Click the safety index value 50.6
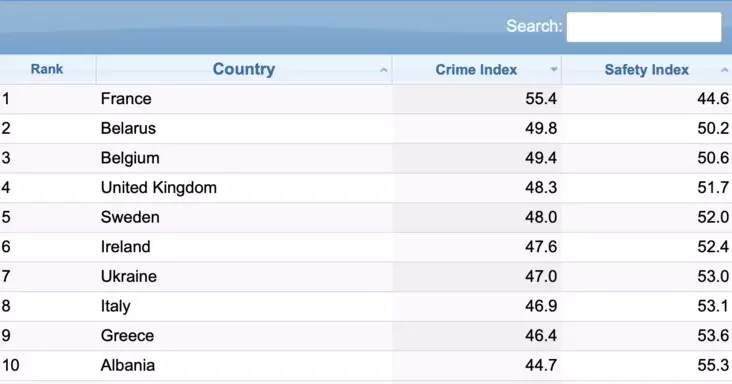The width and height of the screenshot is (732, 384). 713,158
